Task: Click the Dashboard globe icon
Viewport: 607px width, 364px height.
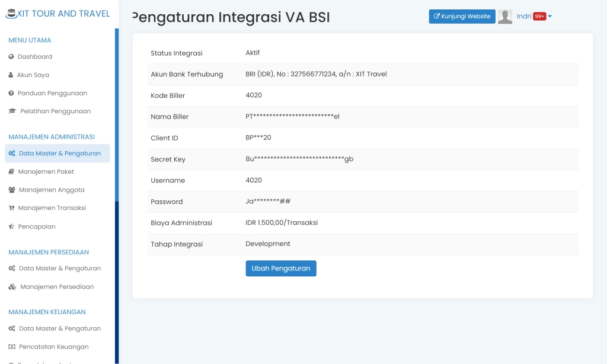Action: [12, 56]
